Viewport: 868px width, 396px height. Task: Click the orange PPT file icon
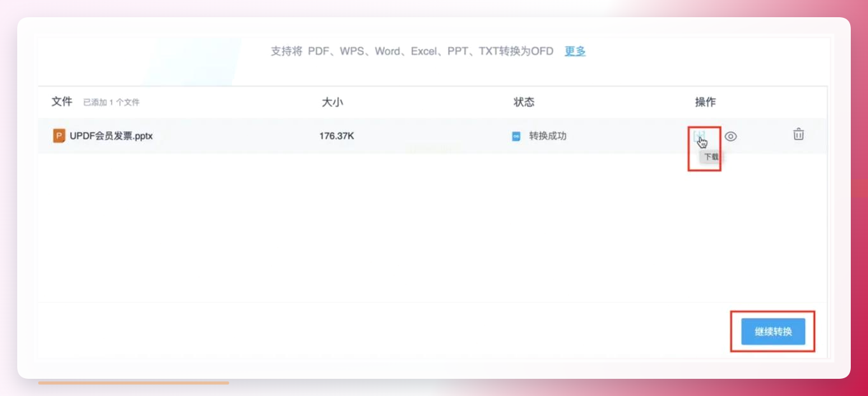(x=59, y=136)
